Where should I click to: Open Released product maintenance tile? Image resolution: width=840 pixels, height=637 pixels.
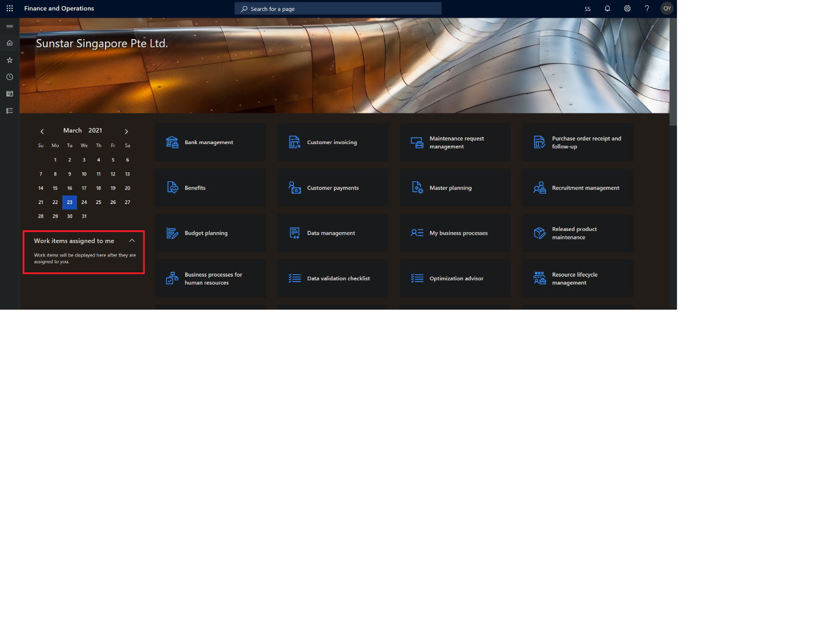tap(577, 233)
